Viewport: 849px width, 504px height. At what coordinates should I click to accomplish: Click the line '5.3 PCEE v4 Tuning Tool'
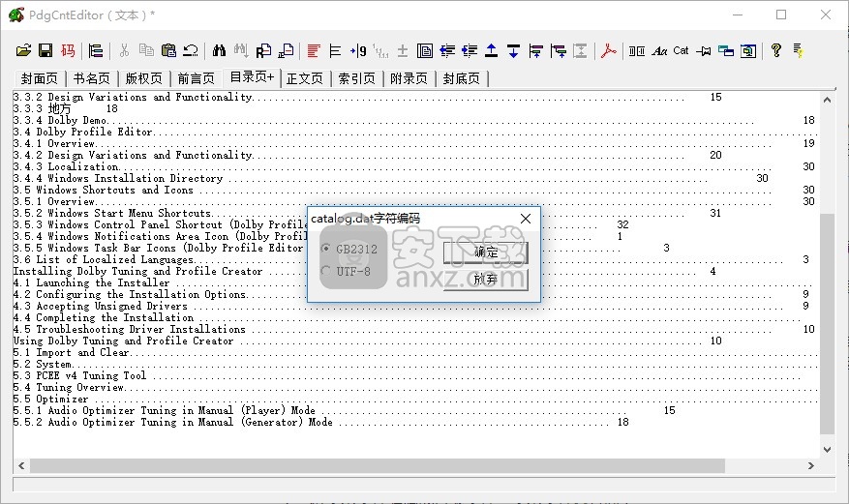pyautogui.click(x=79, y=376)
